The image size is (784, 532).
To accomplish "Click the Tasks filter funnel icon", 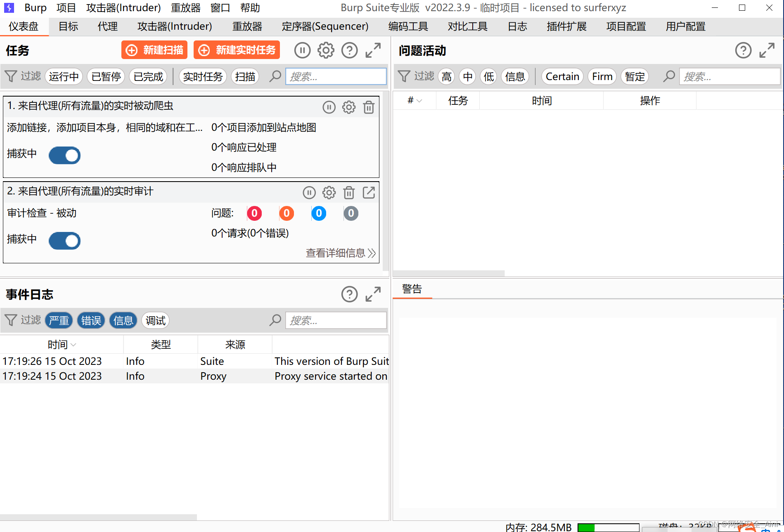I will [x=11, y=76].
